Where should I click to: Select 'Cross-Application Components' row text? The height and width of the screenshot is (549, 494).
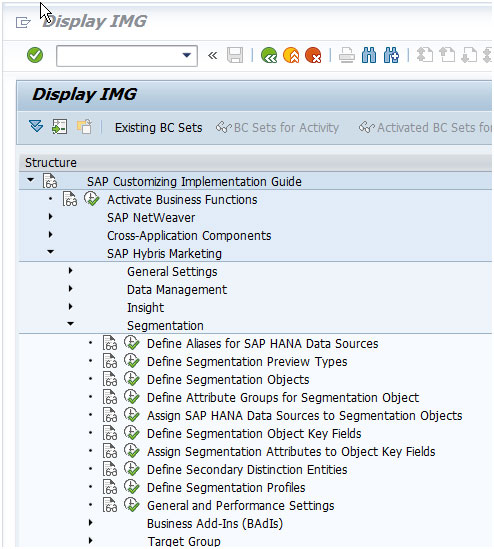coord(189,236)
